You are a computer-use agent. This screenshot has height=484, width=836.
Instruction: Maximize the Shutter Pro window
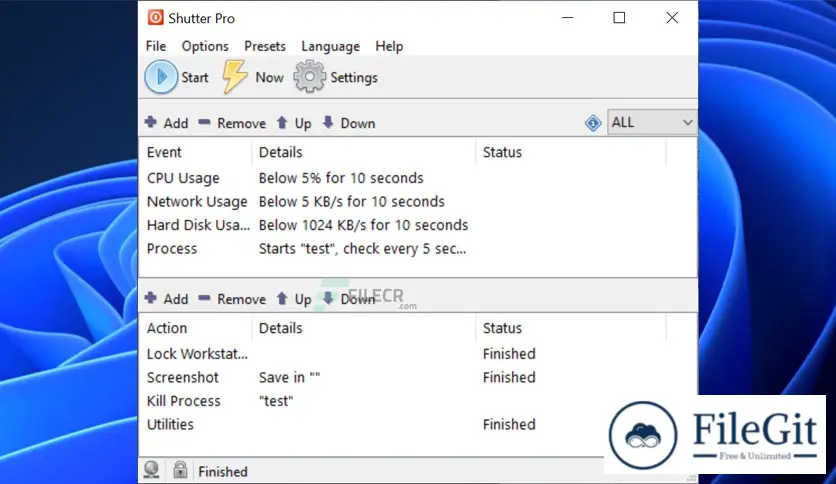[619, 18]
